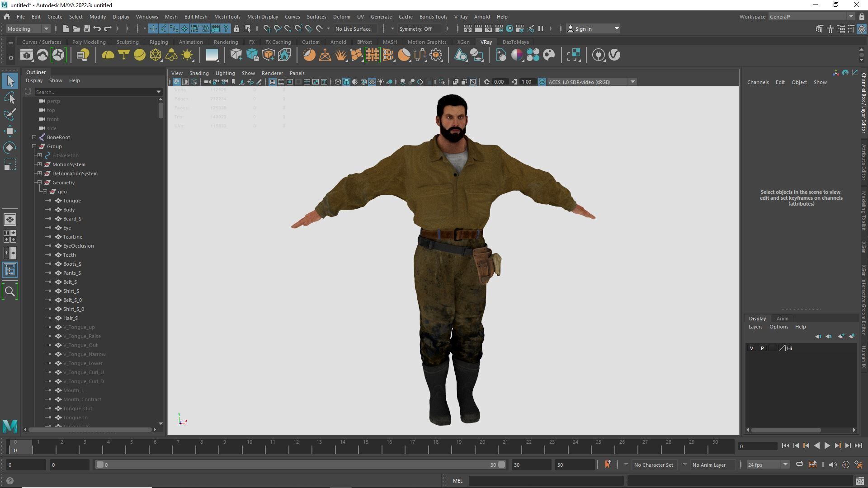Screen dimensions: 868x488
Task: Click the Open Scene folder icon
Action: coord(76,29)
